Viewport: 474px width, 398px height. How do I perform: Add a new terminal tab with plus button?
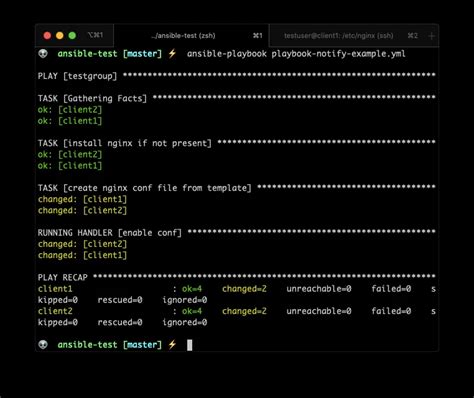[x=431, y=36]
